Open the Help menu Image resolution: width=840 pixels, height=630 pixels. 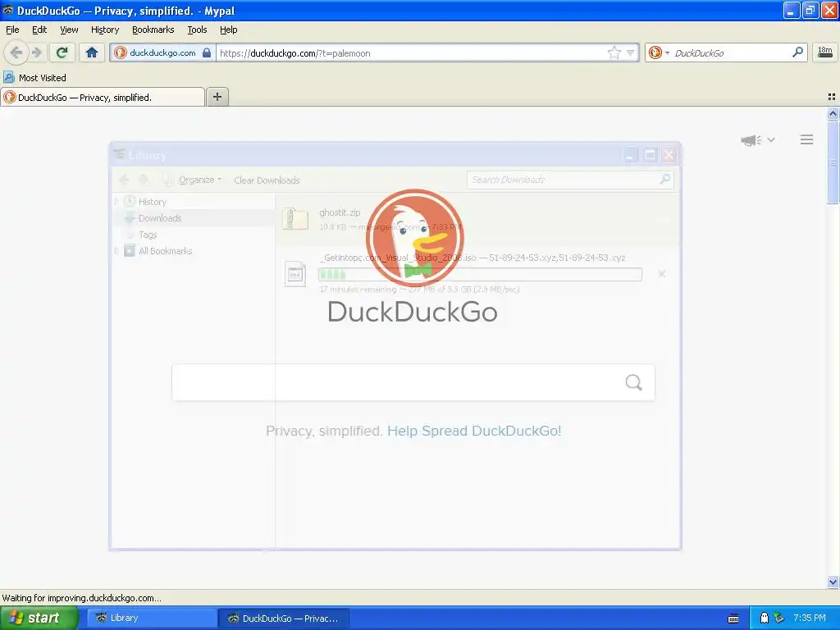pyautogui.click(x=228, y=30)
